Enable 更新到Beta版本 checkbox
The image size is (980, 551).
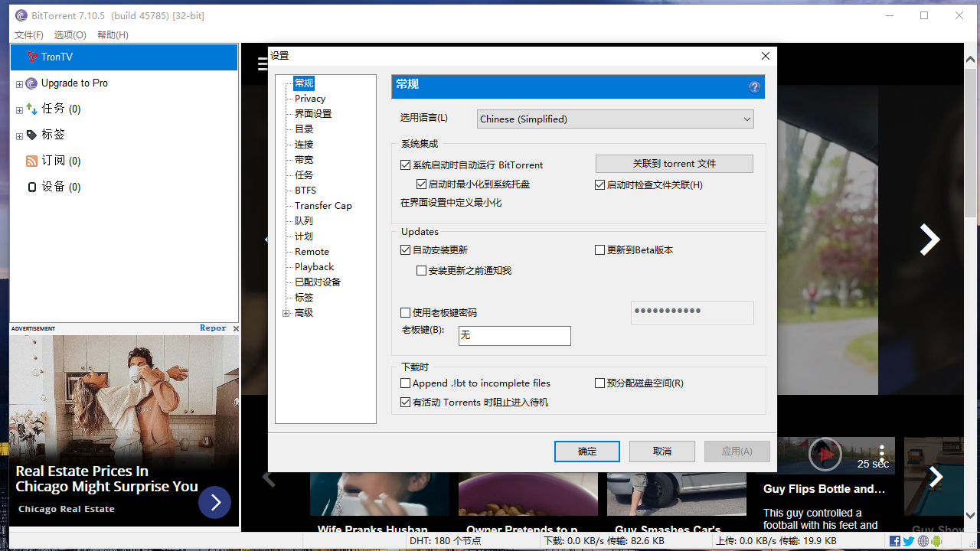599,249
